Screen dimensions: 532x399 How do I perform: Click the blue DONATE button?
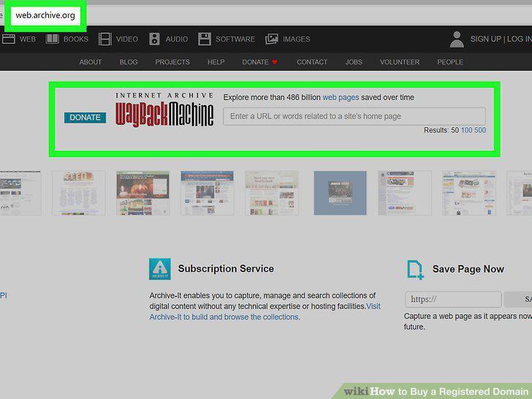pos(85,118)
